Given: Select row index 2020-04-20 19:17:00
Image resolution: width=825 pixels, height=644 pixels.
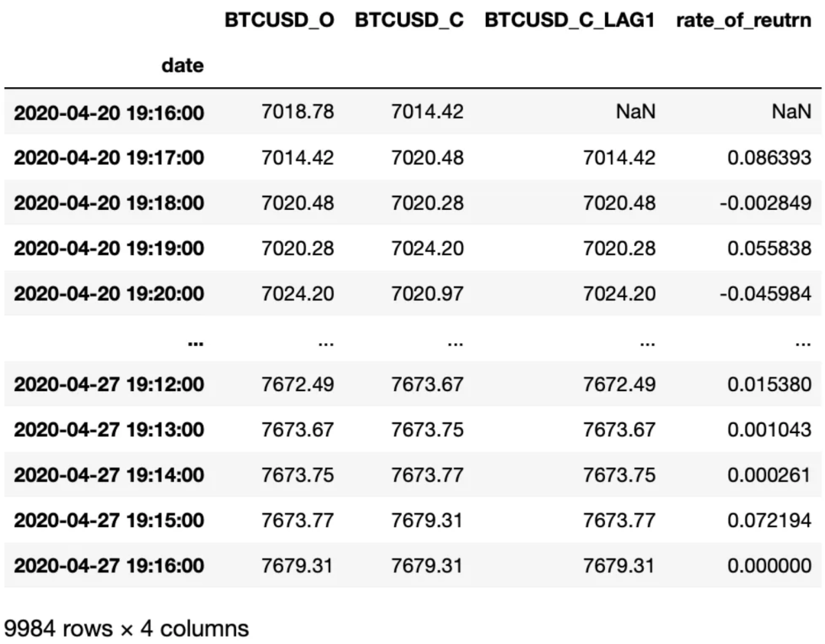Looking at the screenshot, I should coord(109,158).
